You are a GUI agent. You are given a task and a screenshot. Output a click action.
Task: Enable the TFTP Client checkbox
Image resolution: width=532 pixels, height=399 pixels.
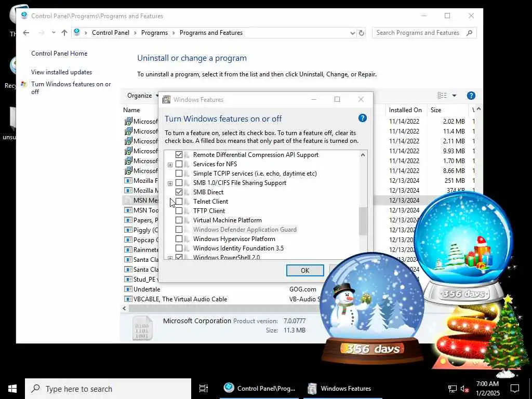(179, 211)
